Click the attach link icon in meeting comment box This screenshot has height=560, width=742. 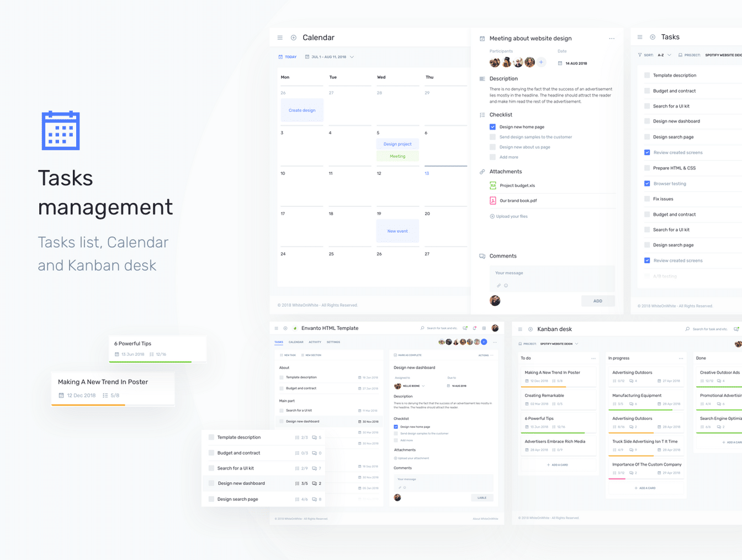(499, 286)
